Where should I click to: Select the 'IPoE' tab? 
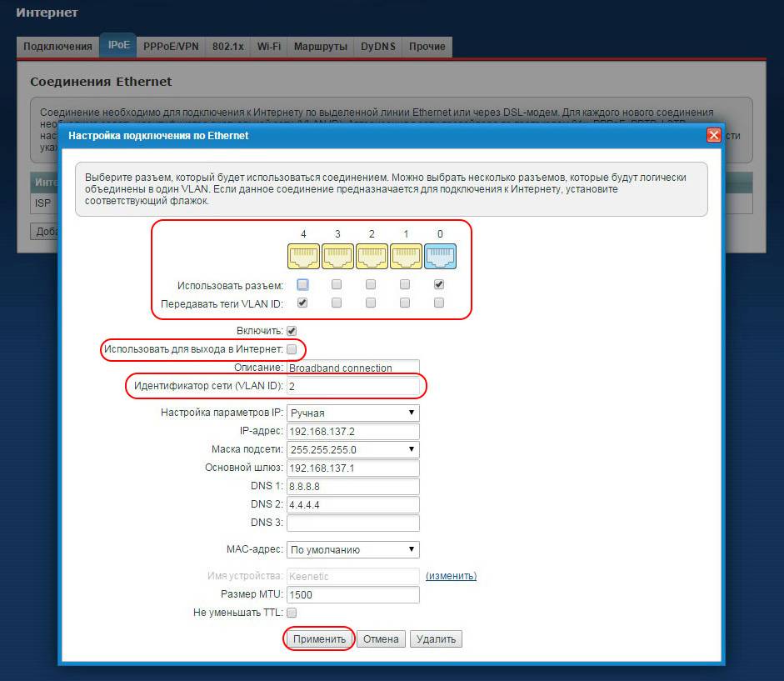[118, 45]
